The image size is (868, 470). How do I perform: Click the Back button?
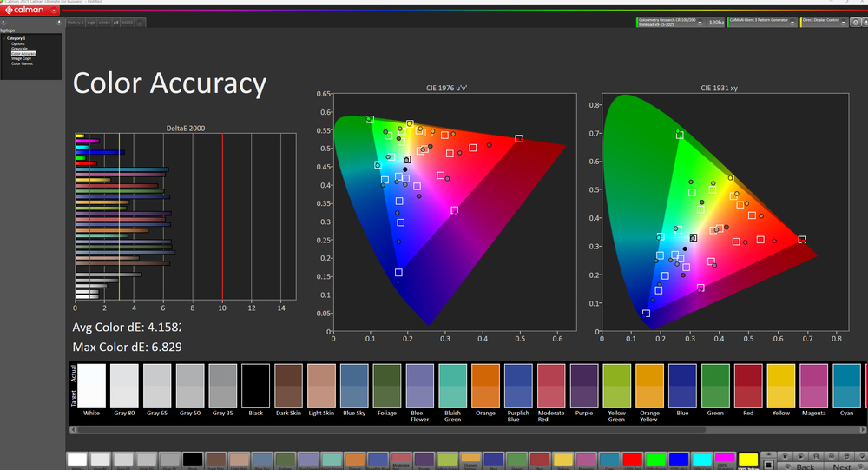805,467
